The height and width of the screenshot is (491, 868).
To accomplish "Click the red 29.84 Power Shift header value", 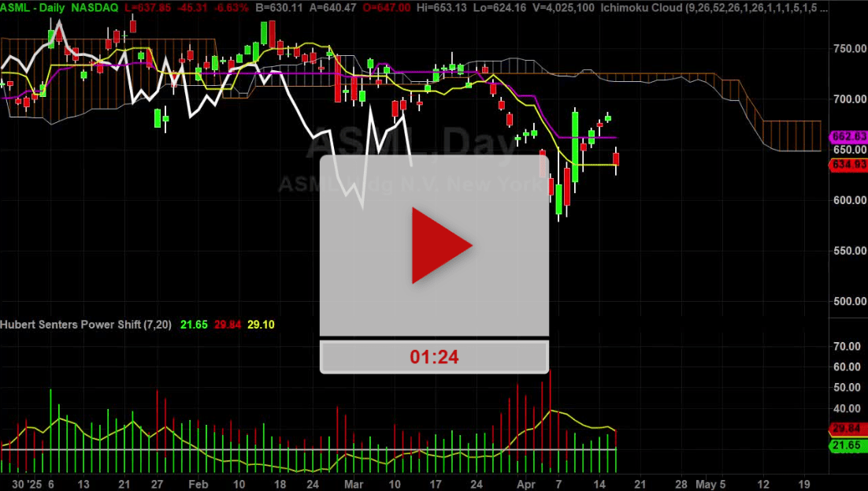I will (228, 325).
